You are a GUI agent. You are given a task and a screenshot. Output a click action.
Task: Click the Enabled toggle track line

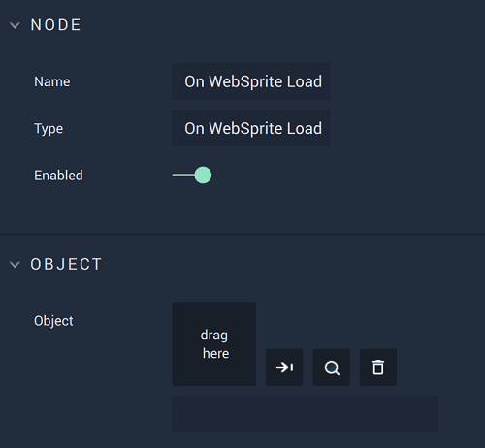tap(183, 176)
